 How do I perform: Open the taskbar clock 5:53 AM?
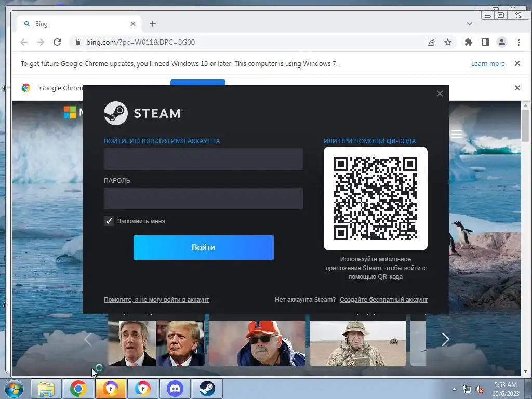(506, 389)
